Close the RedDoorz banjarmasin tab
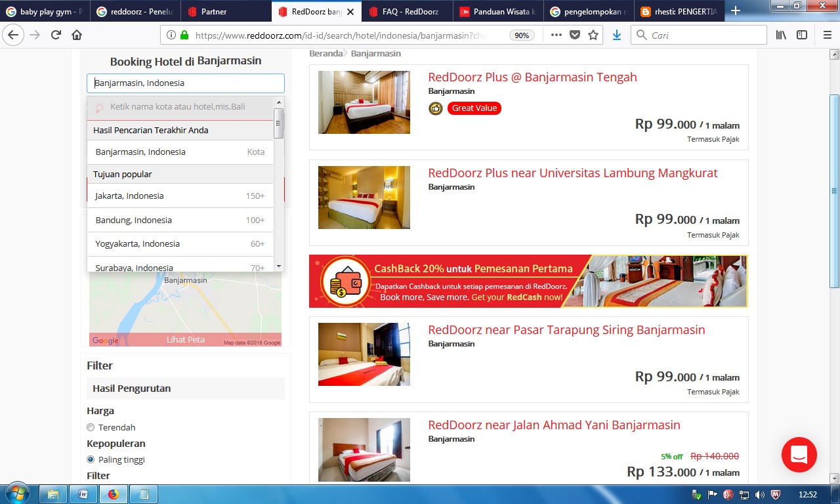 point(350,12)
